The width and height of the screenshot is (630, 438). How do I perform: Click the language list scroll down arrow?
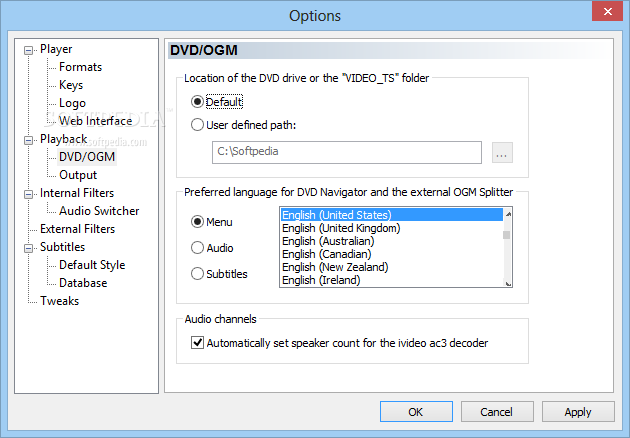tap(508, 283)
